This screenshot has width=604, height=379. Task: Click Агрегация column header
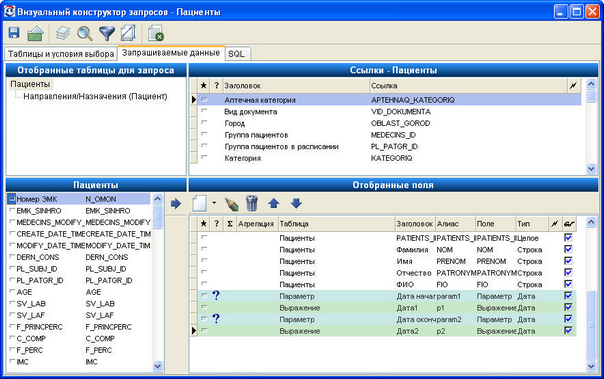coord(256,224)
